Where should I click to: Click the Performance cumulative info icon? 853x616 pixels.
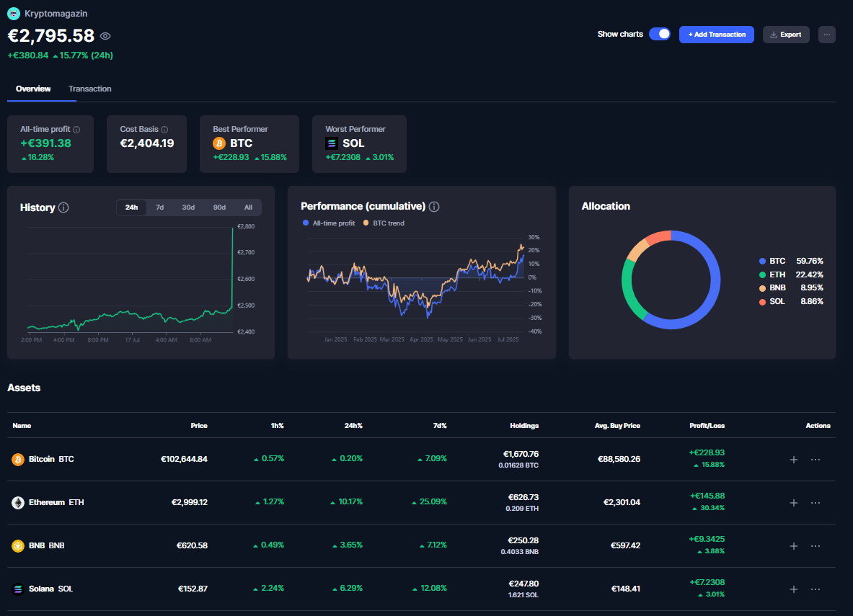point(434,207)
